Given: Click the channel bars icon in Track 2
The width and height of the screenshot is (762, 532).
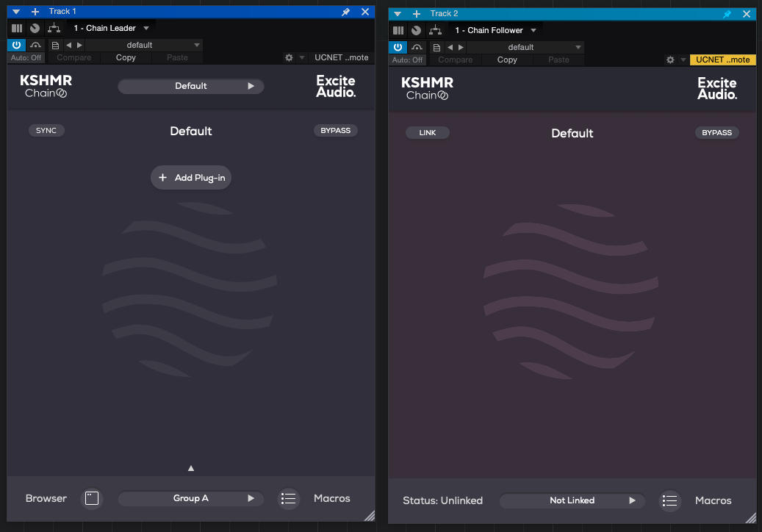Looking at the screenshot, I should point(398,30).
